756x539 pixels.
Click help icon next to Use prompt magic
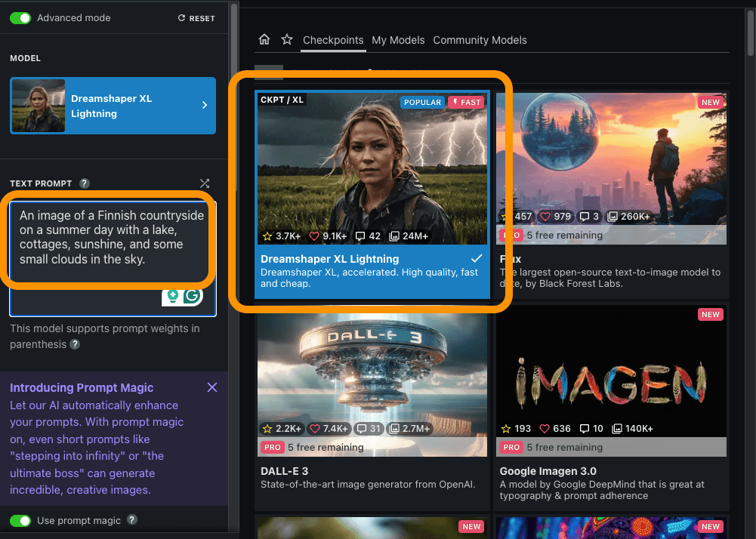[x=132, y=519]
